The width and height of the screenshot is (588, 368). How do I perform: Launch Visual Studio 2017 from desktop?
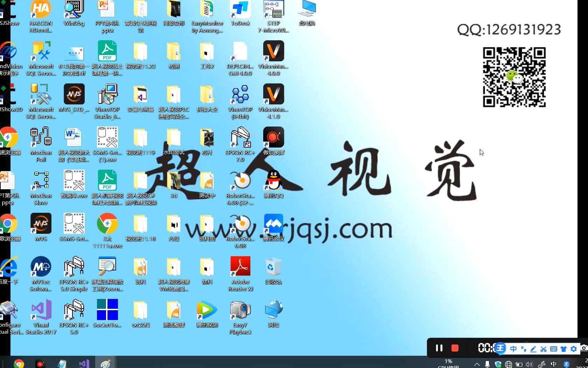[x=41, y=317]
